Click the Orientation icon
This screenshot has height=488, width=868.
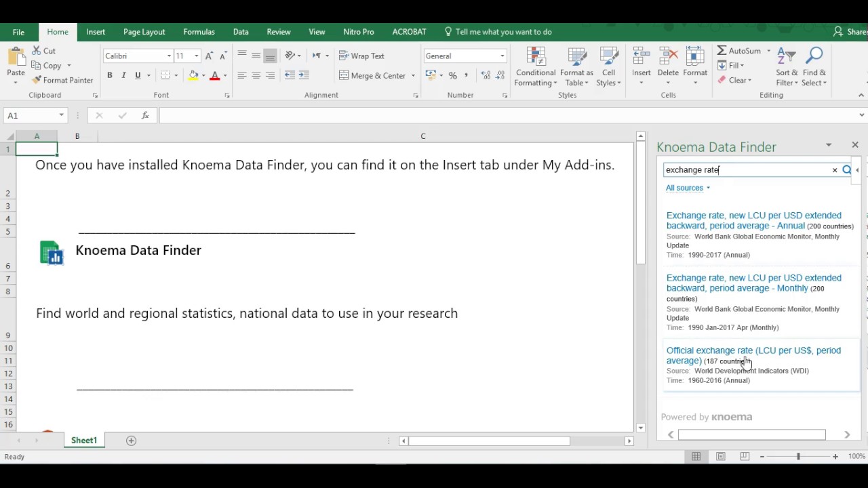[290, 56]
